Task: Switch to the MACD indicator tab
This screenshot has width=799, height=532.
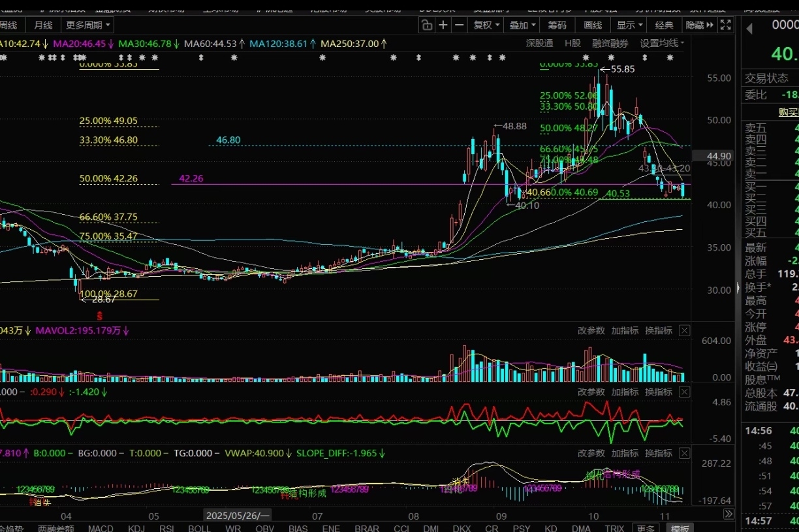Action: point(101,528)
